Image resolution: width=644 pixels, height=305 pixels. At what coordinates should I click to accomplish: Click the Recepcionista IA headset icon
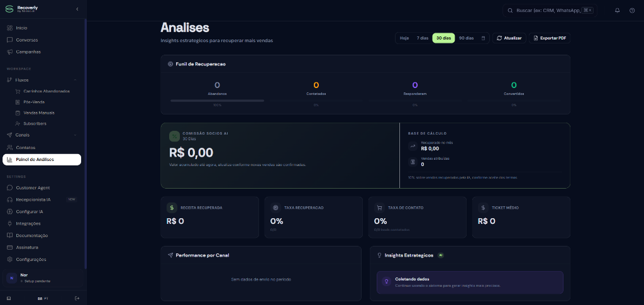click(10, 199)
